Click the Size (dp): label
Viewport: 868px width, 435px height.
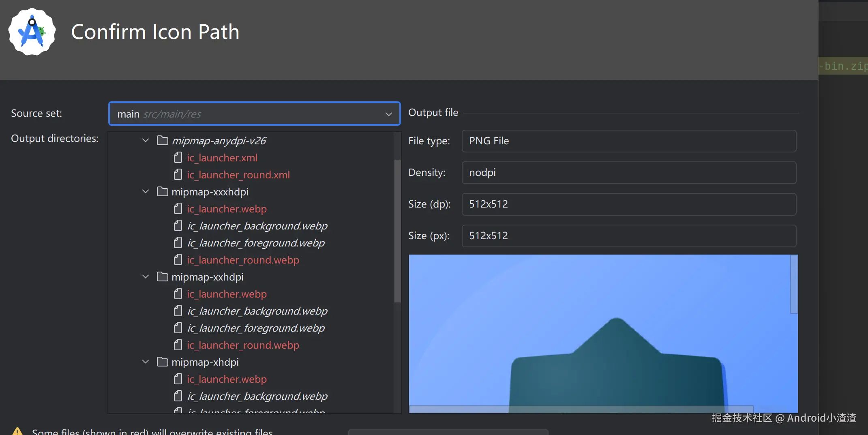[429, 204]
